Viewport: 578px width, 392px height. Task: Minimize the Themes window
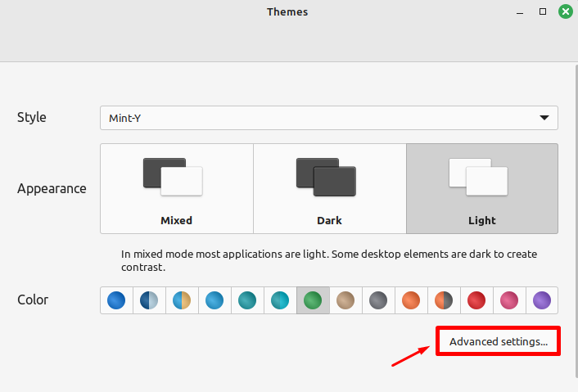(x=520, y=12)
